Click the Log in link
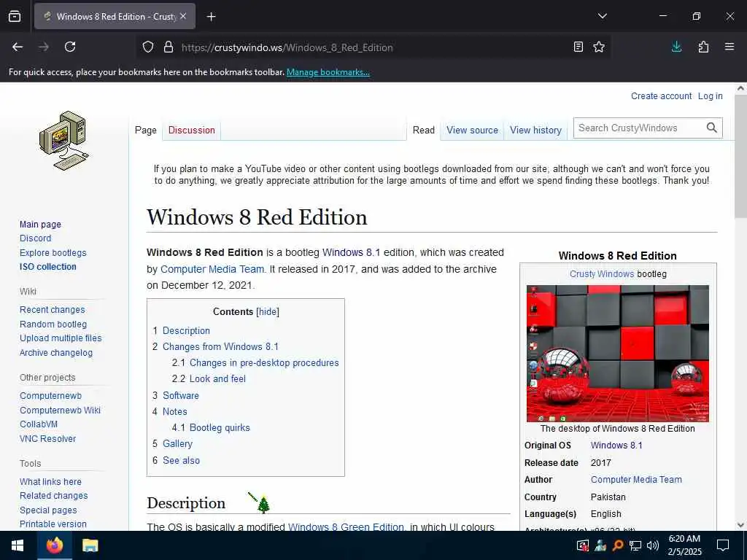The height and width of the screenshot is (560, 747). pyautogui.click(x=711, y=96)
